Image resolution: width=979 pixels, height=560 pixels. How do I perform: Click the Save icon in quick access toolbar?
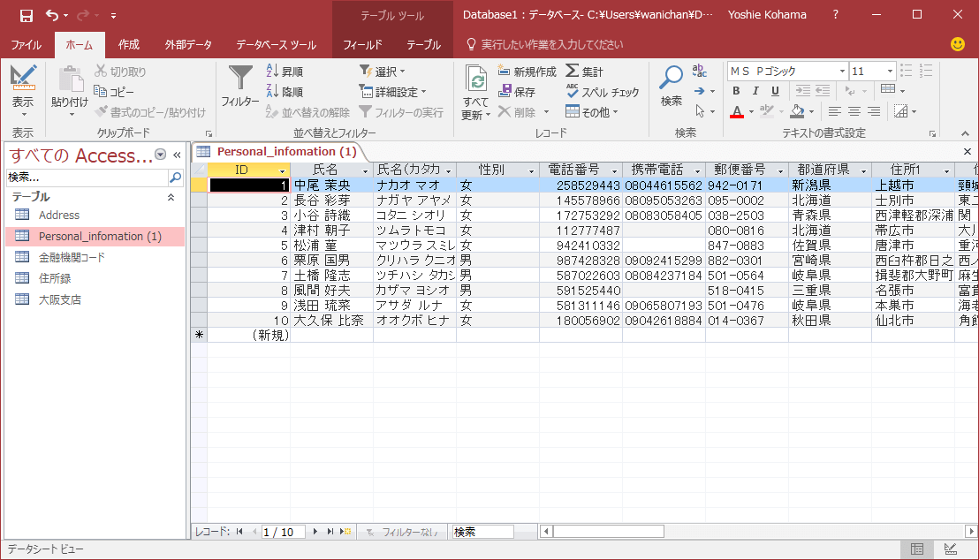click(x=27, y=16)
